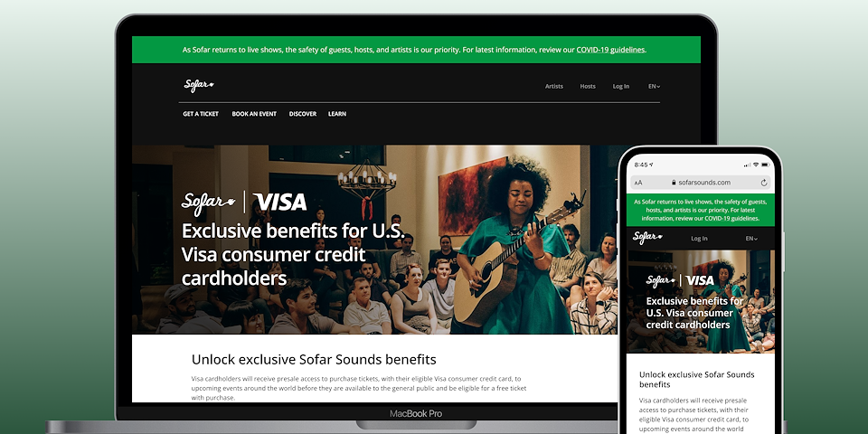Click Log In on the desktop site
The height and width of the screenshot is (434, 868).
tap(621, 87)
